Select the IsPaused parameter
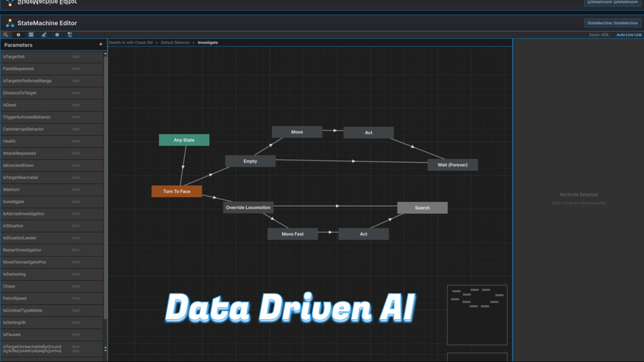644x362 pixels. click(x=52, y=334)
